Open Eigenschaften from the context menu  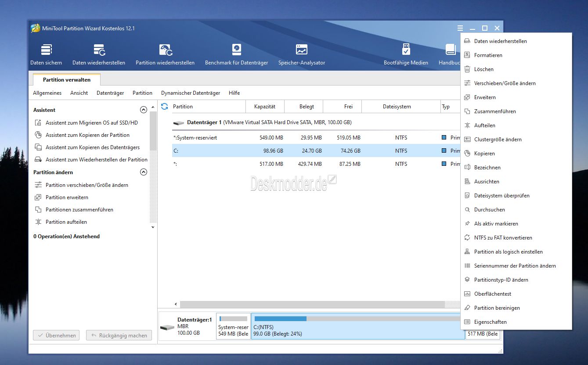[x=516, y=322]
